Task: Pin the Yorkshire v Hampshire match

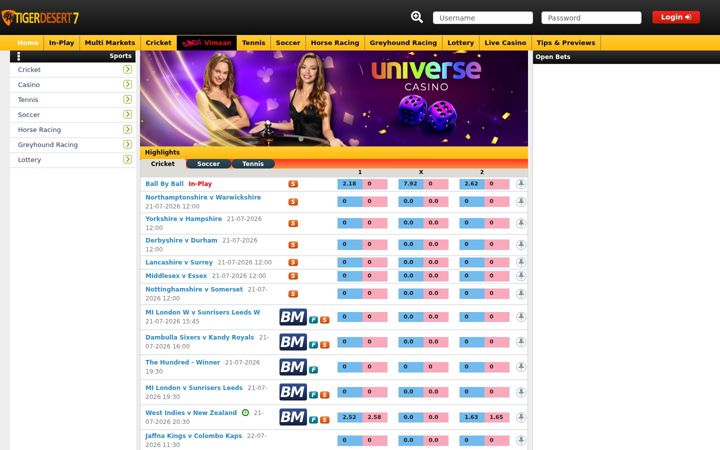Action: pyautogui.click(x=521, y=223)
